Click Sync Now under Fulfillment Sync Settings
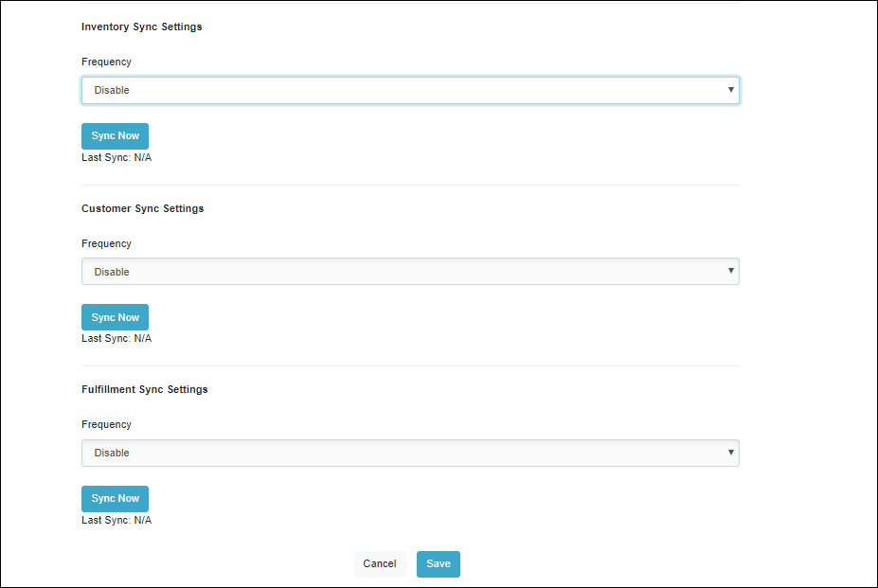 tap(115, 498)
